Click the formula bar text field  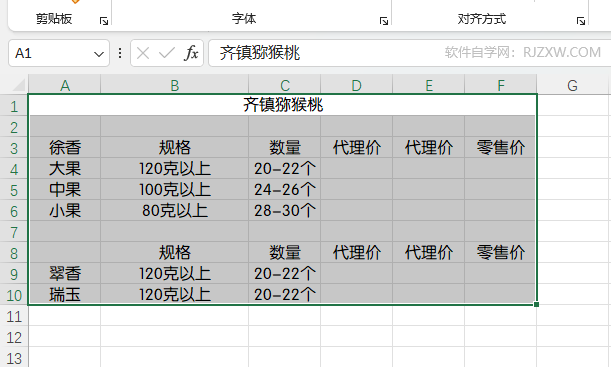tap(410, 53)
